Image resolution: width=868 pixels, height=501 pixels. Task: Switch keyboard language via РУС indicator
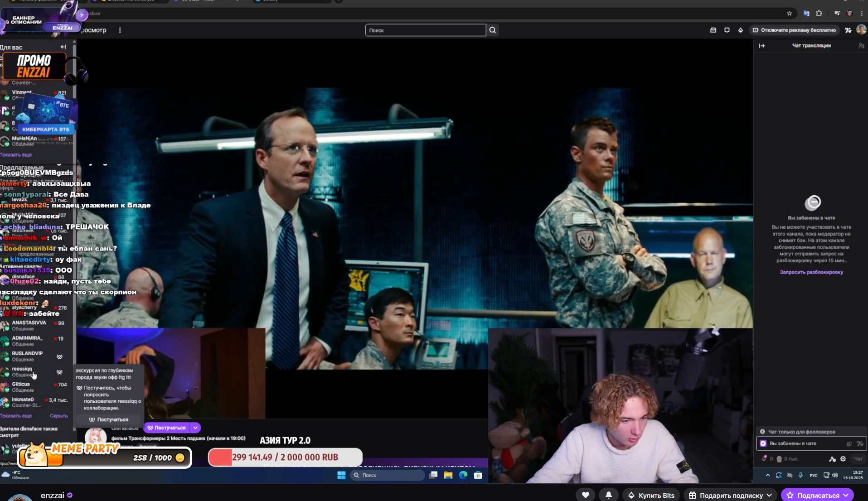[814, 475]
